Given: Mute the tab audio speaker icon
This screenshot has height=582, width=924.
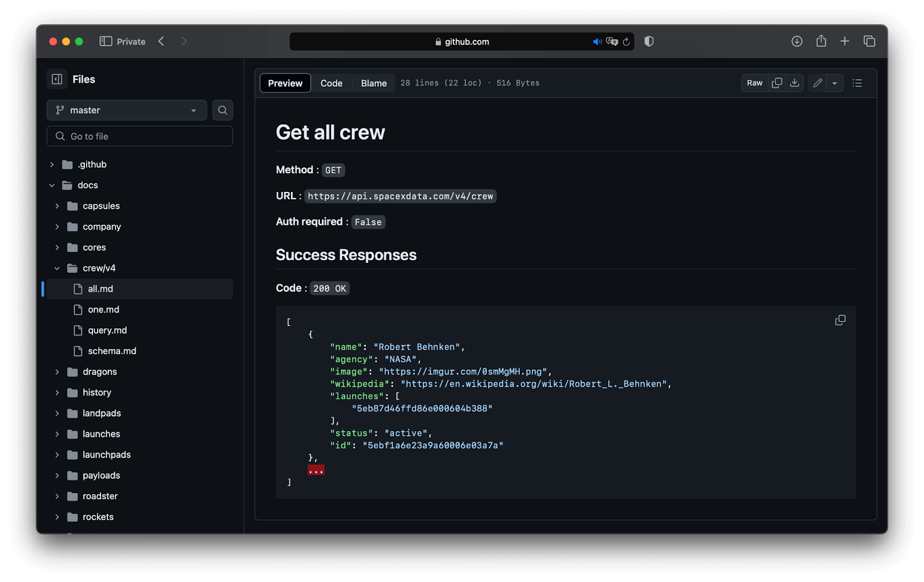Looking at the screenshot, I should point(597,42).
